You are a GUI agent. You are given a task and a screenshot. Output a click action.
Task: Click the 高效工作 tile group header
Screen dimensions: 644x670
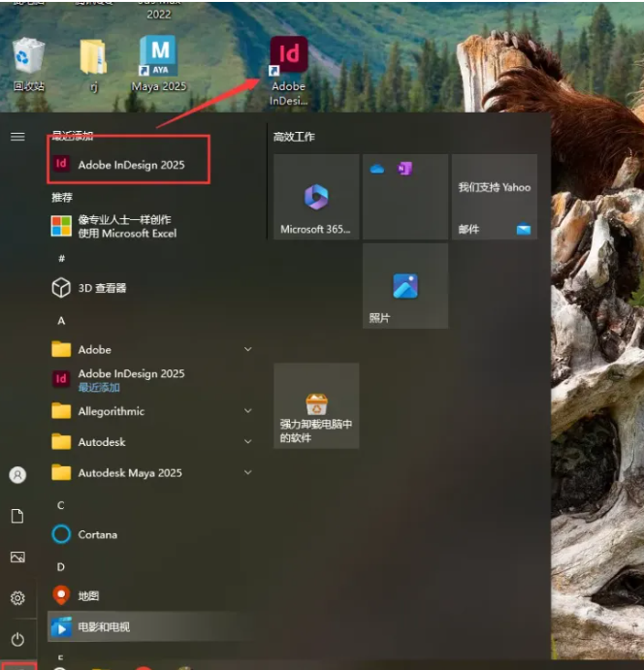click(x=294, y=137)
